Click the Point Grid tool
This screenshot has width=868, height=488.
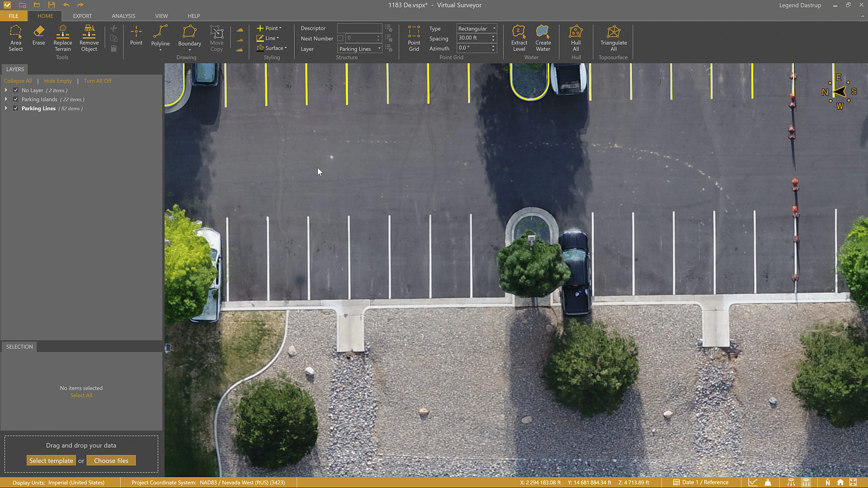[414, 38]
